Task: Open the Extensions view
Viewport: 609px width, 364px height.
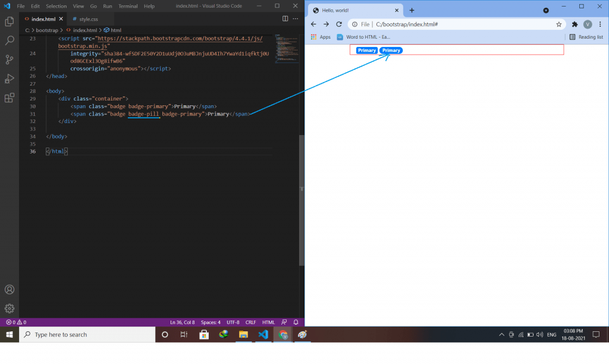Action: (10, 98)
